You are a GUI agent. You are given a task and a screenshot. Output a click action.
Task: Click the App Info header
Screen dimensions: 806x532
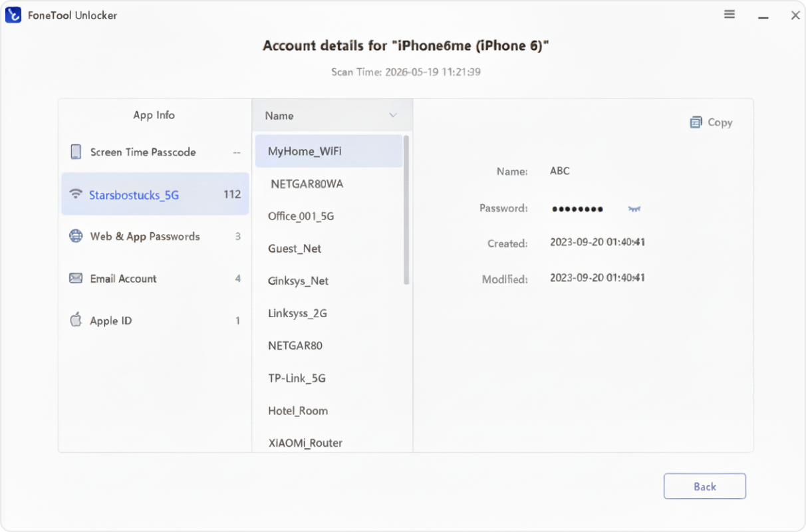[x=154, y=115]
